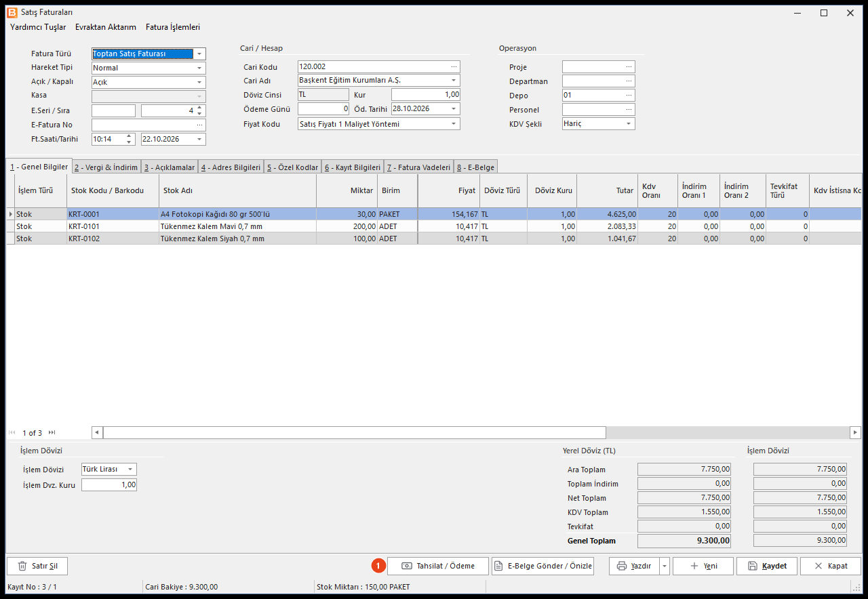Image resolution: width=868 pixels, height=599 pixels.
Task: Open Cari Kodu lookup ellipsis button
Action: coord(454,66)
